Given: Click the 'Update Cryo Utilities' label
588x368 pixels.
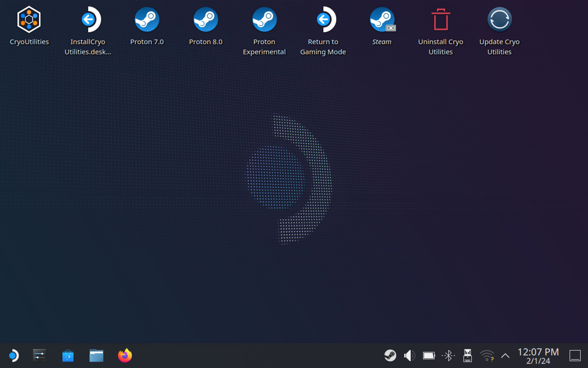Looking at the screenshot, I should coord(500,47).
